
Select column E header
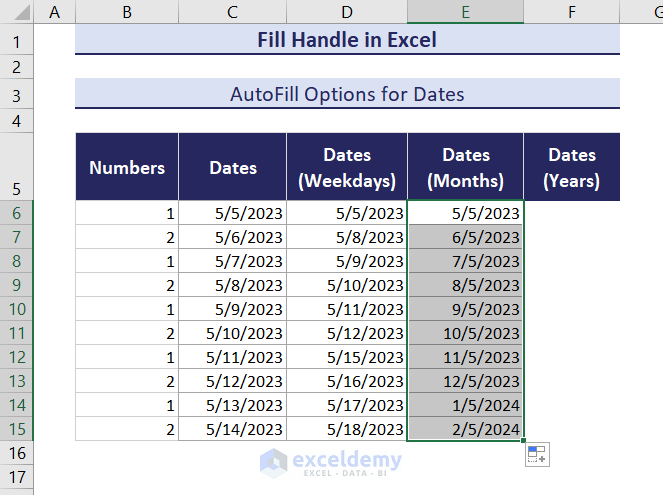(x=465, y=12)
